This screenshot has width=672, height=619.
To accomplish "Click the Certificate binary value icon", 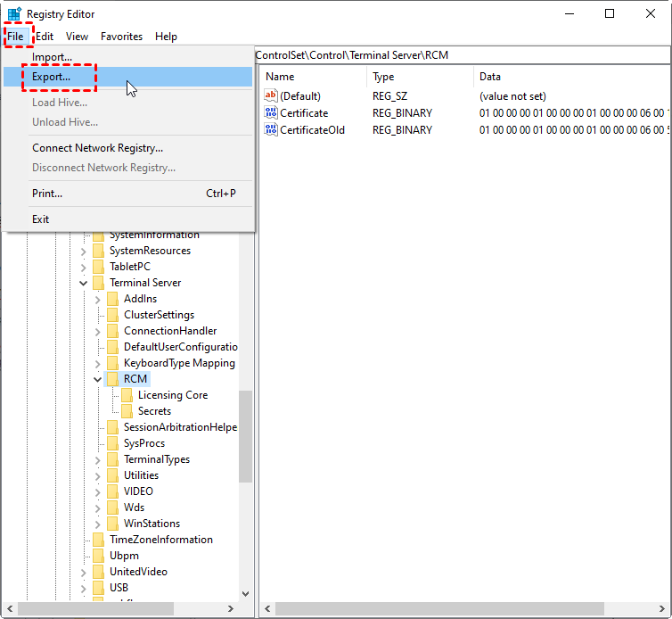I will (x=272, y=113).
